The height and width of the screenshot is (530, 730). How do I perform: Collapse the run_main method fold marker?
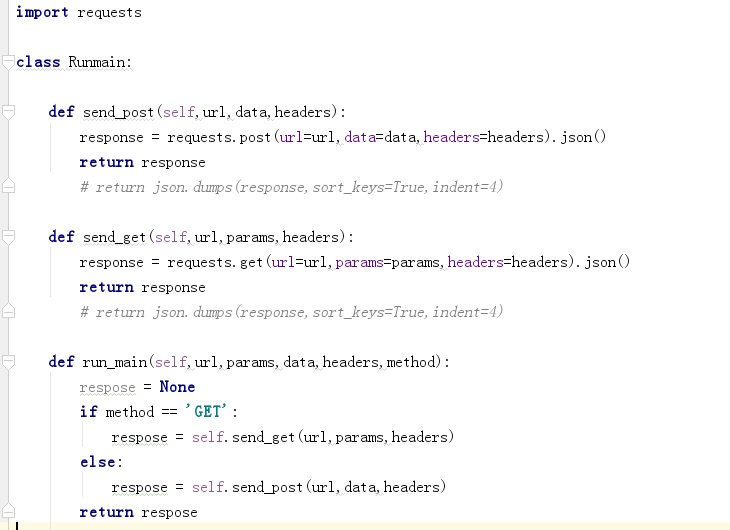click(8, 362)
